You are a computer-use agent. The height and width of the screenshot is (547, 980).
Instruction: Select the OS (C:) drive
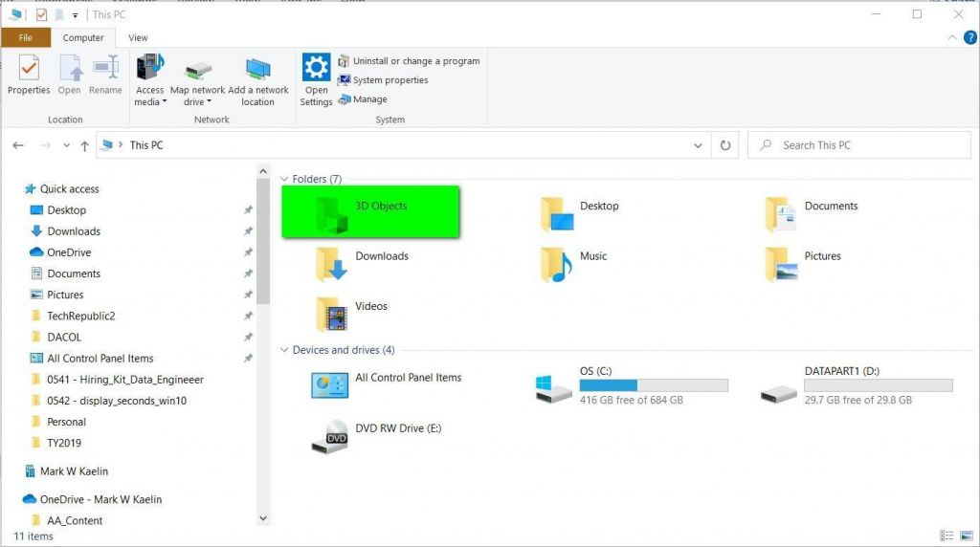click(x=632, y=386)
